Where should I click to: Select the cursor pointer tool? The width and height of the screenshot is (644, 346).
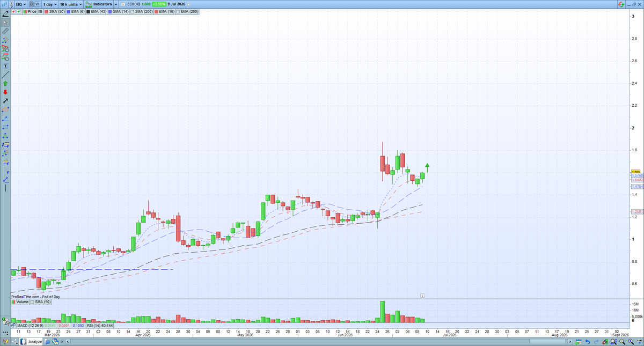click(5, 23)
